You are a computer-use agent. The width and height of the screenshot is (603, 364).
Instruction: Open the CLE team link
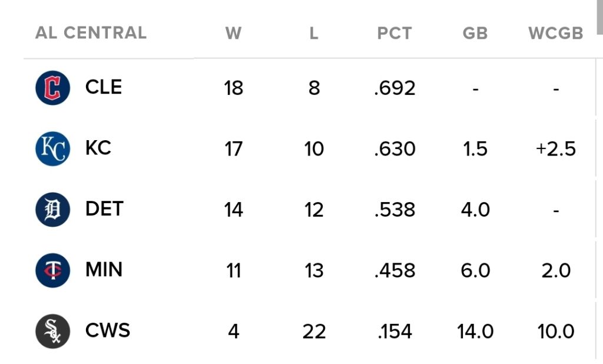pyautogui.click(x=104, y=87)
